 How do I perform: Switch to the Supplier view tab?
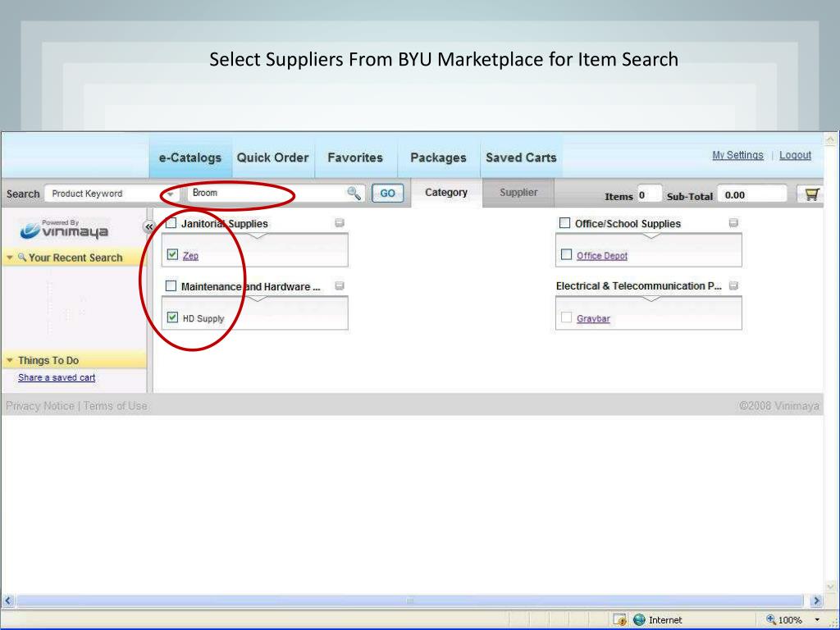pyautogui.click(x=518, y=192)
